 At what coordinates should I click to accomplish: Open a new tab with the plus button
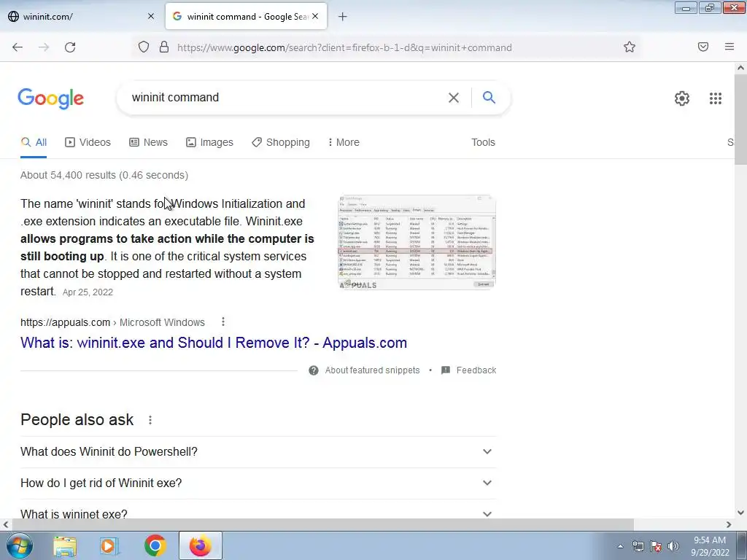343,17
